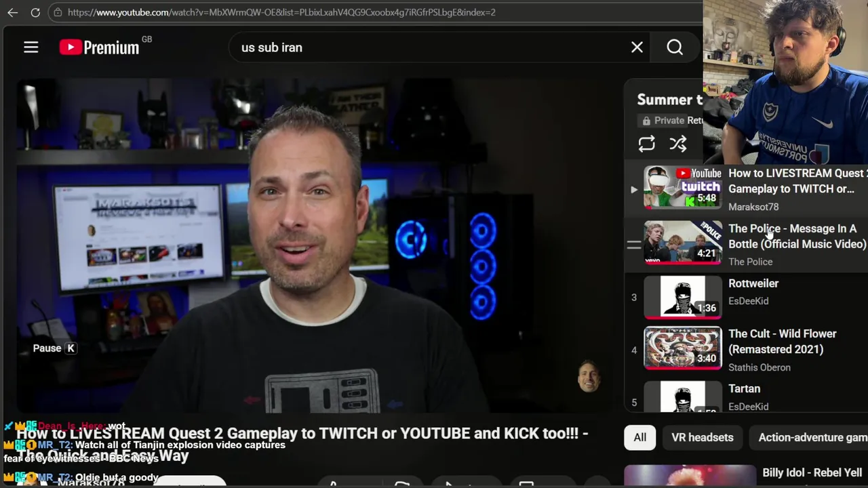Grab reorder handle beside The Police video
This screenshot has width=868, height=488.
[633, 245]
